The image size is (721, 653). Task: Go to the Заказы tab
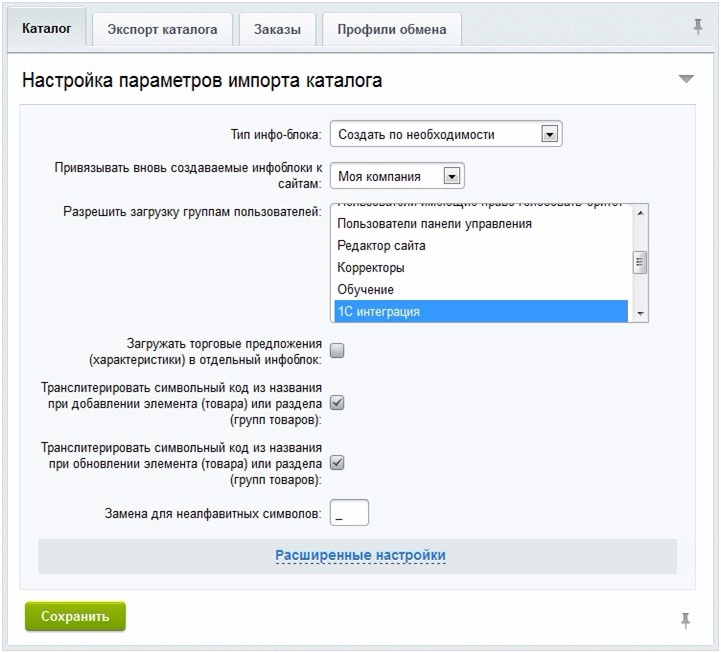[277, 29]
